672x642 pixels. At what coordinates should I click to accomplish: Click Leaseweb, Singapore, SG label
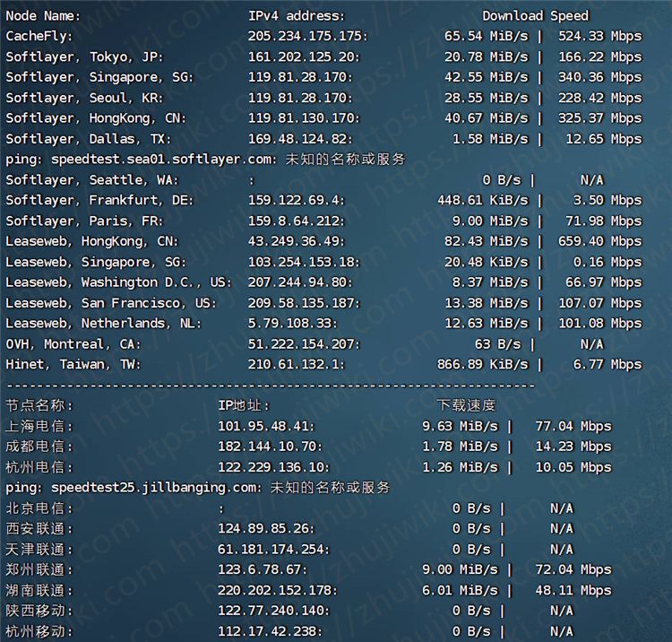pos(96,262)
